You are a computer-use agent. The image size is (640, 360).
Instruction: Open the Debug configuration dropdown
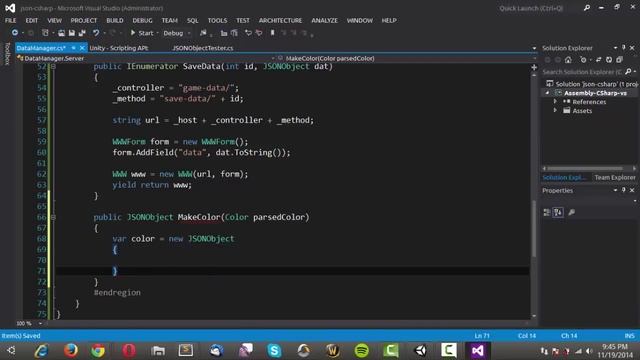point(177,33)
